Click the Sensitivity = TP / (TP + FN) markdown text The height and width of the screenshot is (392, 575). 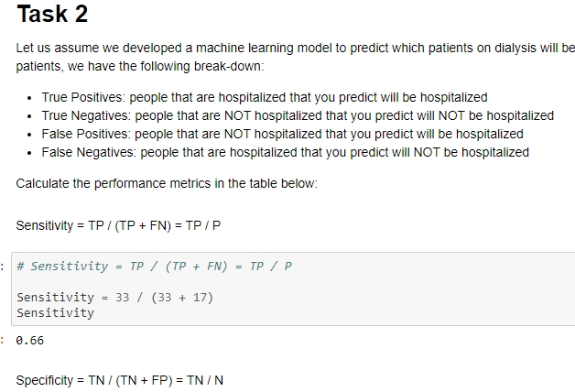tap(118, 225)
